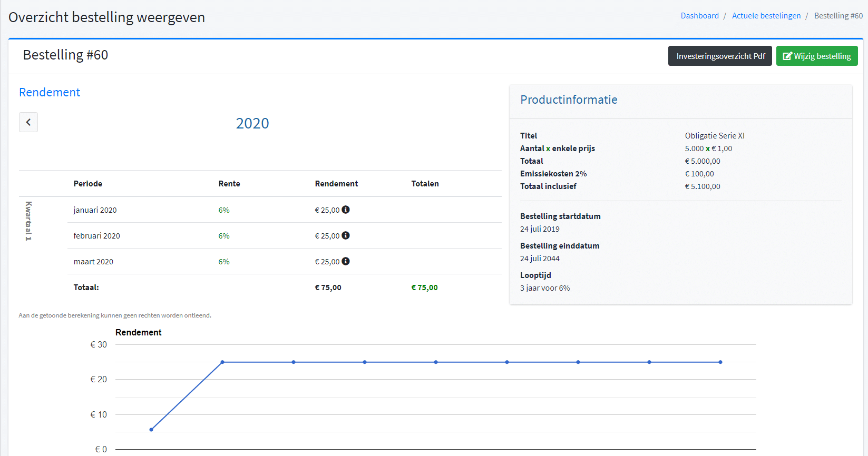
Task: Click 6% rente in februari 2020 row
Action: (x=224, y=236)
